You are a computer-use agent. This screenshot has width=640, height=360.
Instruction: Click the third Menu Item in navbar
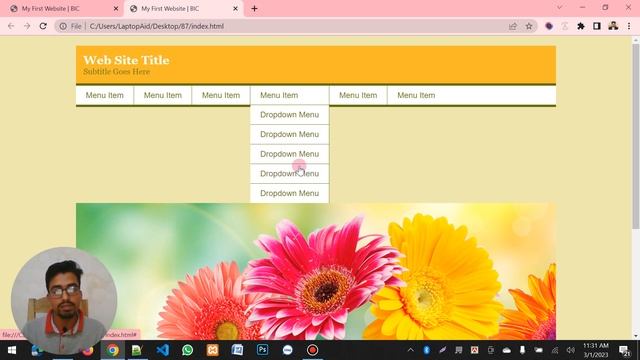221,95
